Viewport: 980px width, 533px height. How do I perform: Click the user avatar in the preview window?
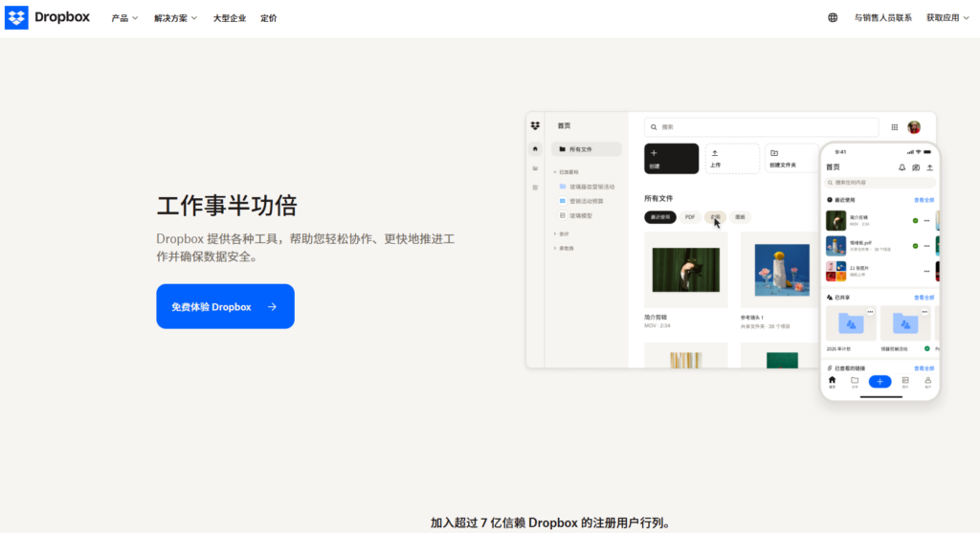click(x=914, y=126)
